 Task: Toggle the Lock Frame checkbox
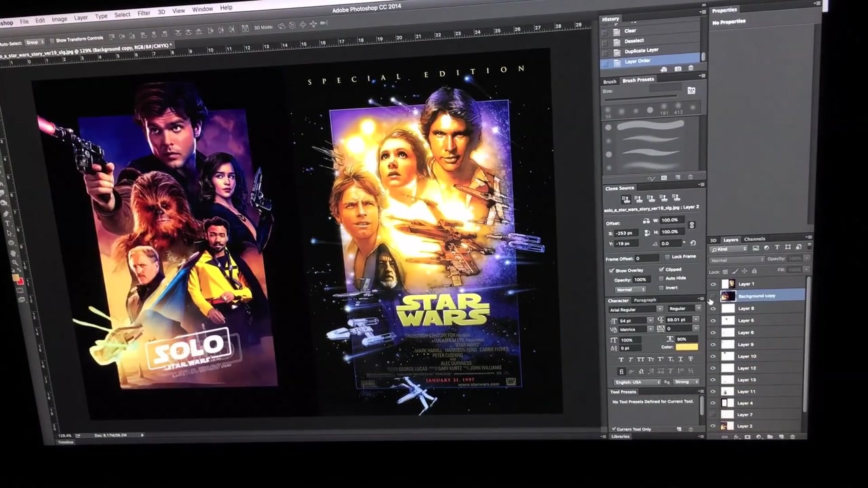pos(667,257)
